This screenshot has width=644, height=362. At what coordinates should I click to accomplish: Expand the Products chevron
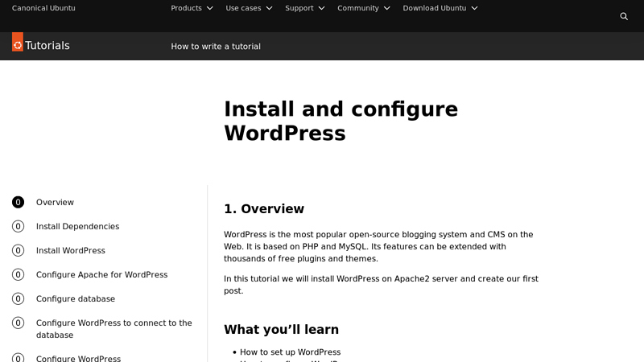tap(210, 8)
